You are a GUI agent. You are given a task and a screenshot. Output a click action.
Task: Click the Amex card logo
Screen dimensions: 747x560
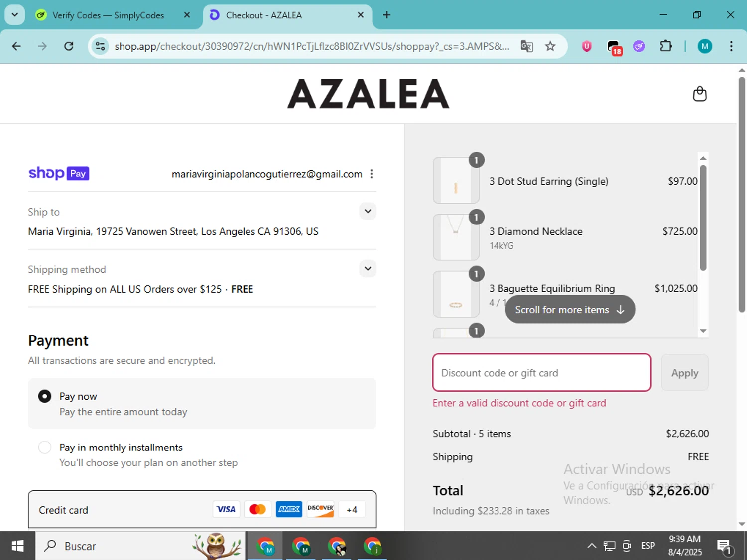(289, 509)
